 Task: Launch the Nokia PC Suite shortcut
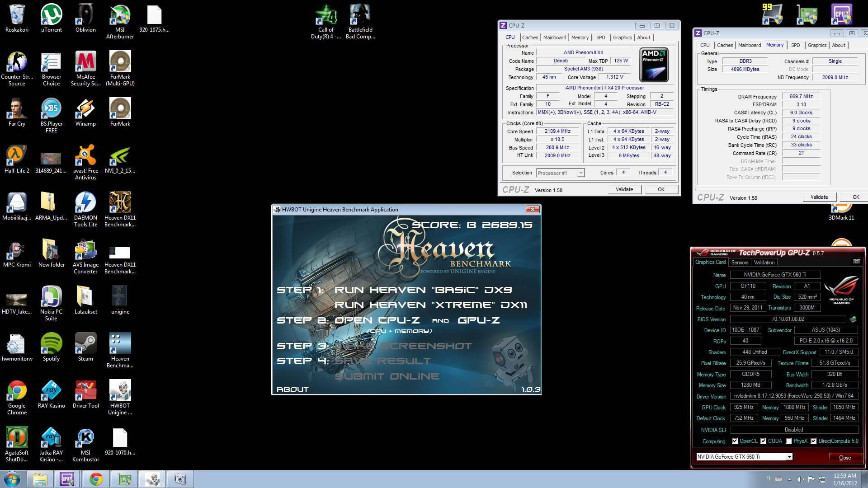tap(52, 304)
